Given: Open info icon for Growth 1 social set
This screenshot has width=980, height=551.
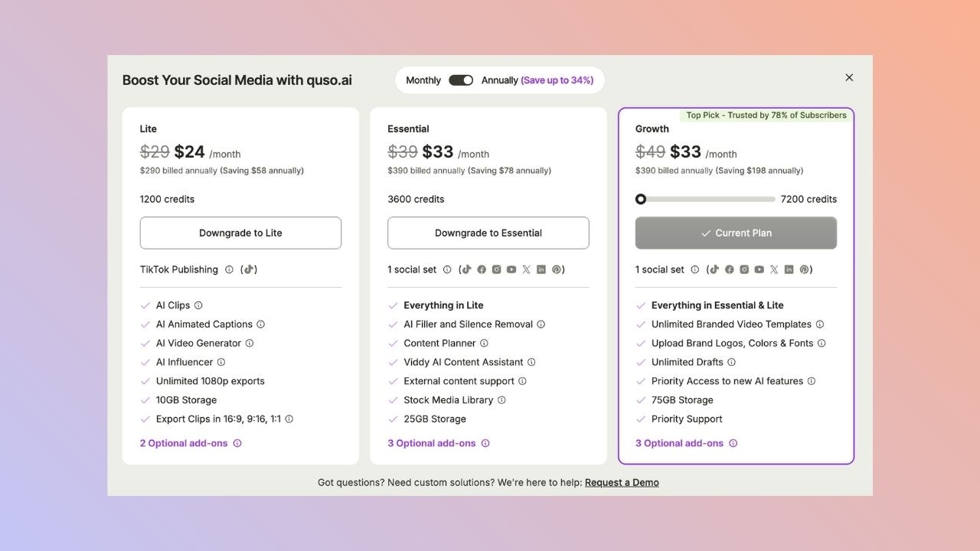Looking at the screenshot, I should [x=695, y=269].
